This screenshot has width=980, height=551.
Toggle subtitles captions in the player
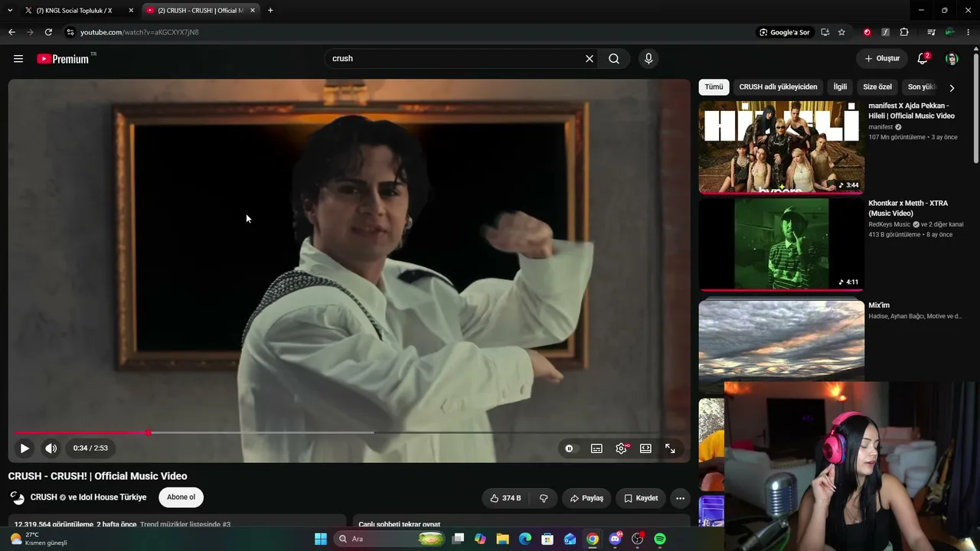tap(596, 448)
